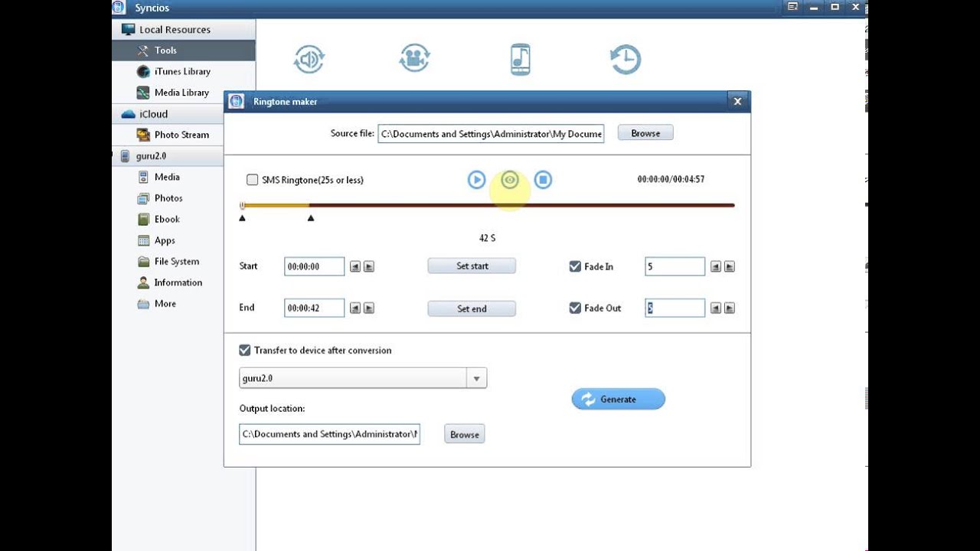This screenshot has width=980, height=551.
Task: Minimize the Syncios window
Action: tap(814, 7)
